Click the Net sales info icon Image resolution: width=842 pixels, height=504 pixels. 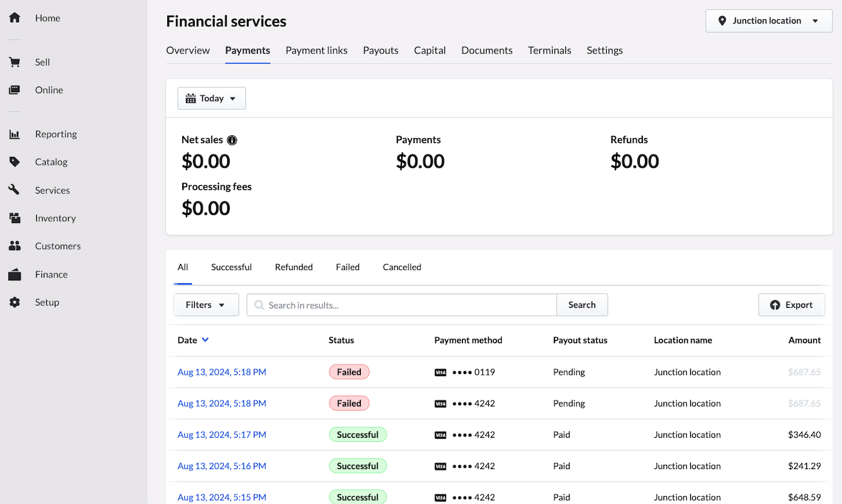[232, 140]
